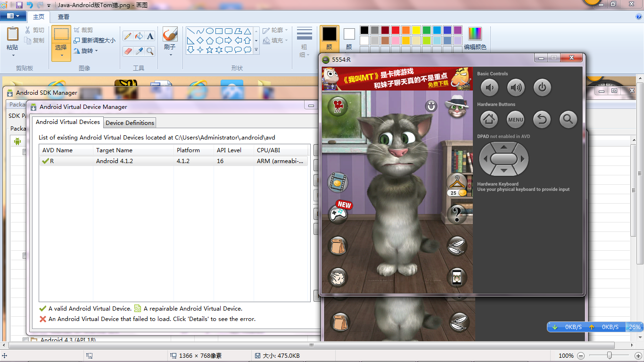Open Paint Help question mark icon
Screen dimensions: 644x362
(x=639, y=16)
